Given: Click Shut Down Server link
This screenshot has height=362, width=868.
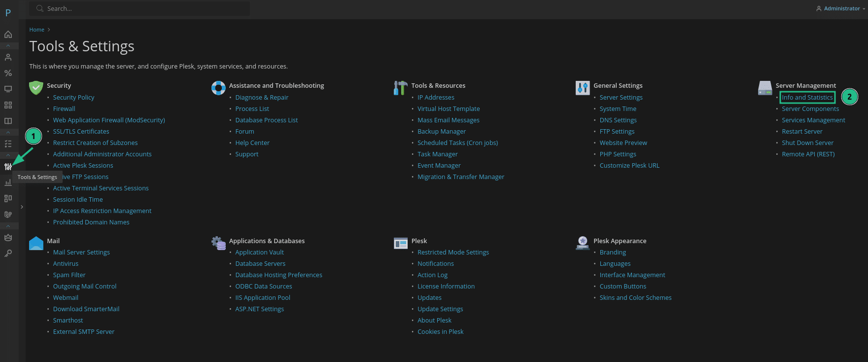Looking at the screenshot, I should click(807, 143).
